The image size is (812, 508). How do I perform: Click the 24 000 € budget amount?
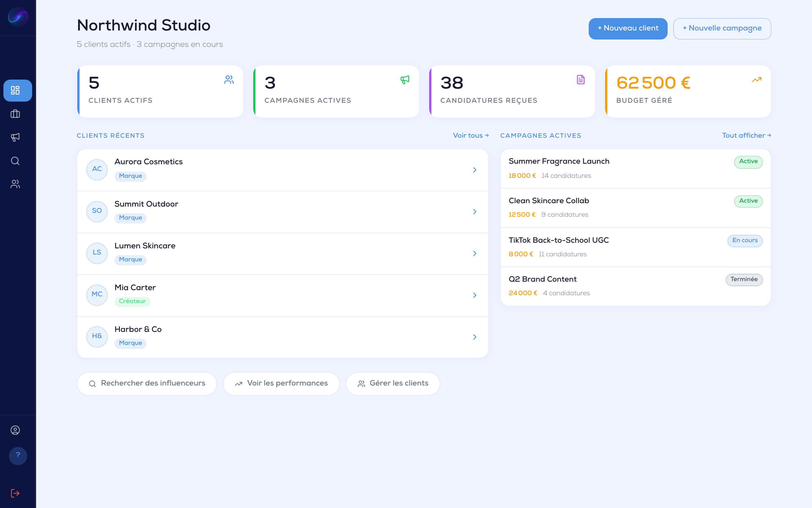coord(523,293)
